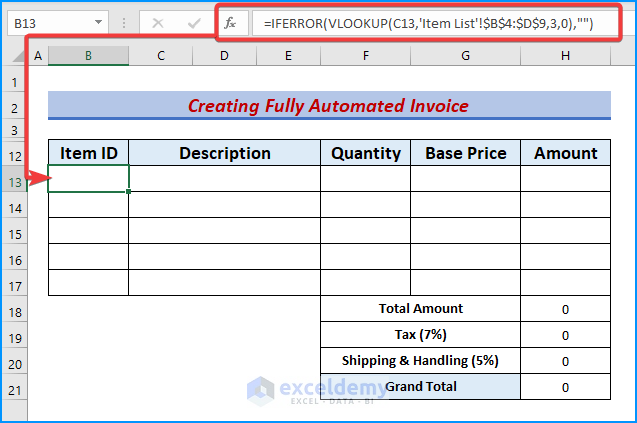Select the Quantity cell in row 17
Image resolution: width=637 pixels, height=423 pixels.
366,282
